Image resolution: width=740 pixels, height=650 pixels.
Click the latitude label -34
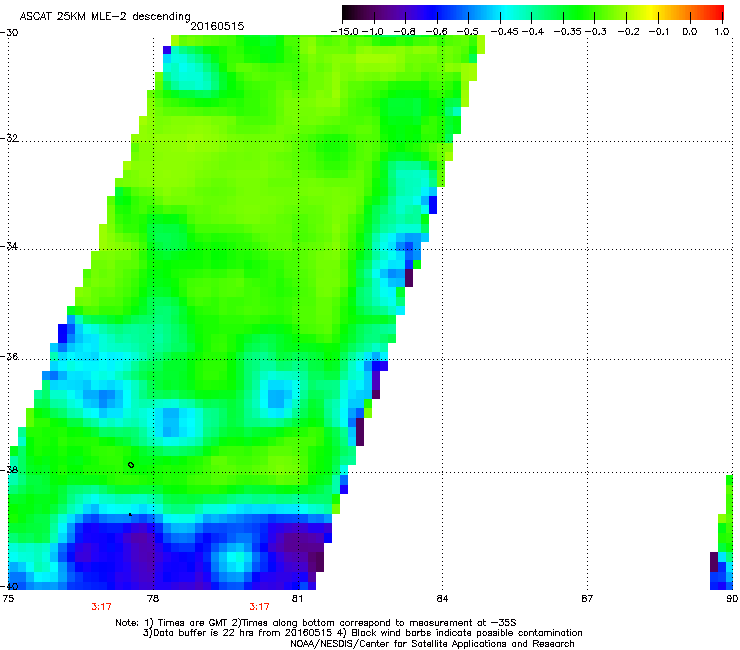click(x=9, y=246)
